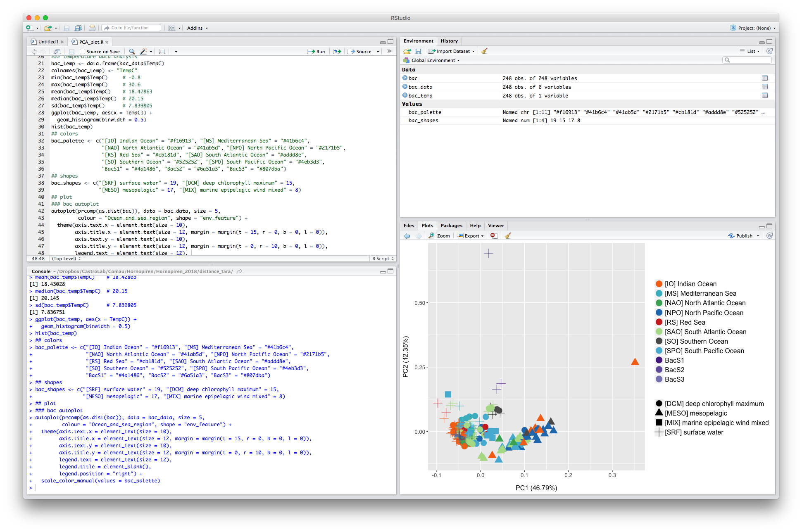This screenshot has width=802, height=532.
Task: Clear the environment using the broom icon
Action: point(484,51)
